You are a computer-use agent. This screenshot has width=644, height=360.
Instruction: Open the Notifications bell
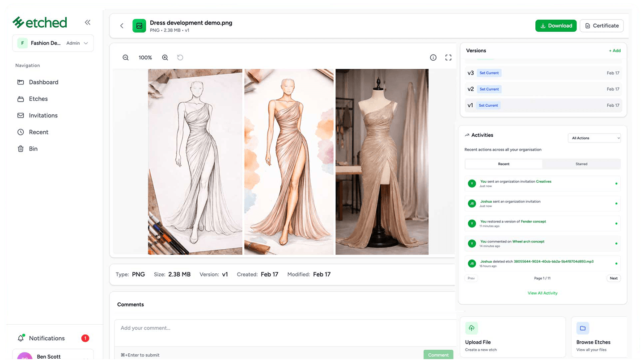pos(21,338)
